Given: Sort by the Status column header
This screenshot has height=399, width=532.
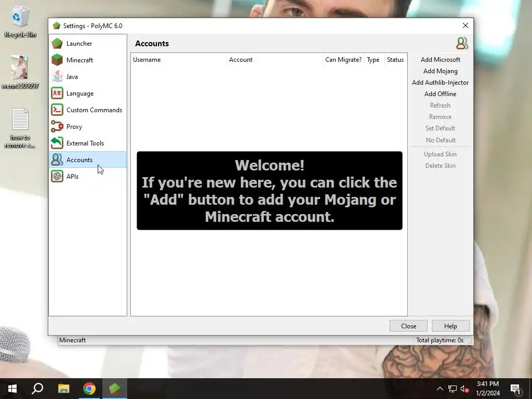Looking at the screenshot, I should pyautogui.click(x=395, y=60).
